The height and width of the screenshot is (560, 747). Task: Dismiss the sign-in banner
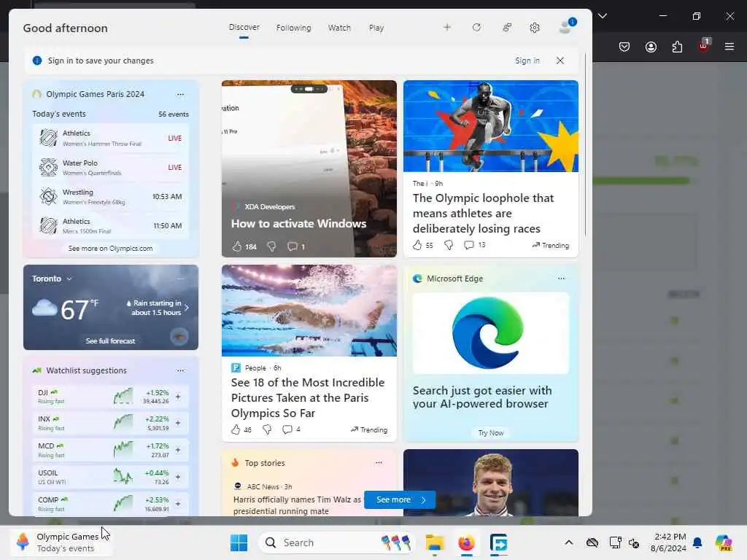pyautogui.click(x=560, y=61)
